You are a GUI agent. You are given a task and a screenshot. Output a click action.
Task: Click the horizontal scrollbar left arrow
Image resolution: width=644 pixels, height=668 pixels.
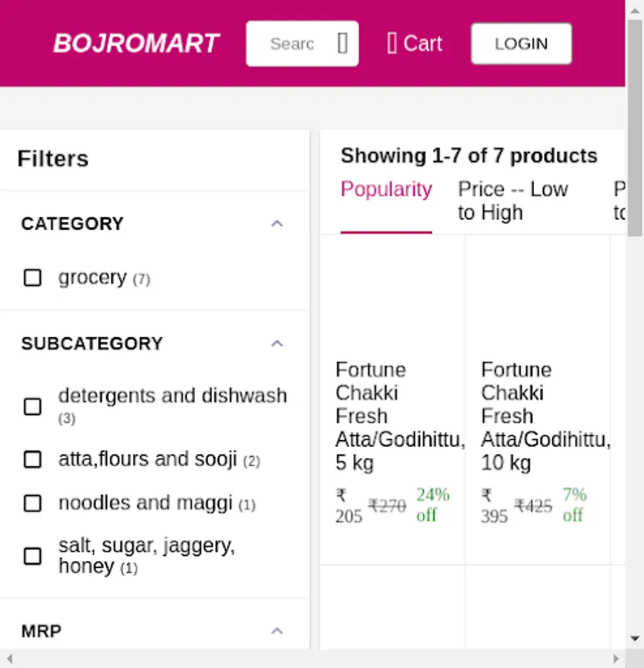(8, 658)
